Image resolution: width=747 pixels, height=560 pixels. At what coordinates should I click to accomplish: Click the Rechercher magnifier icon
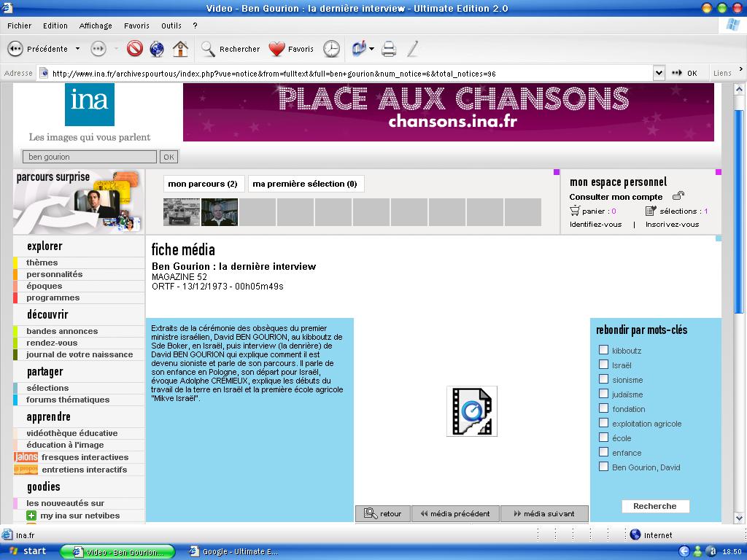[208, 49]
